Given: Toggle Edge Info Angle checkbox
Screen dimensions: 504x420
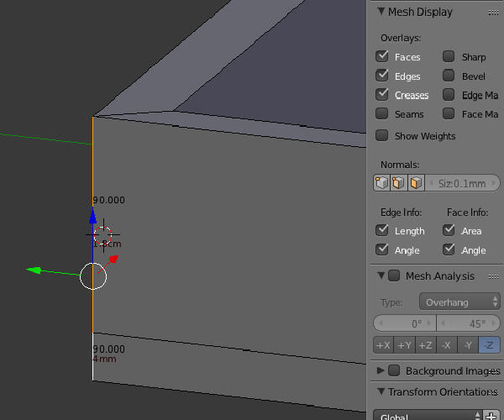Looking at the screenshot, I should coord(382,249).
